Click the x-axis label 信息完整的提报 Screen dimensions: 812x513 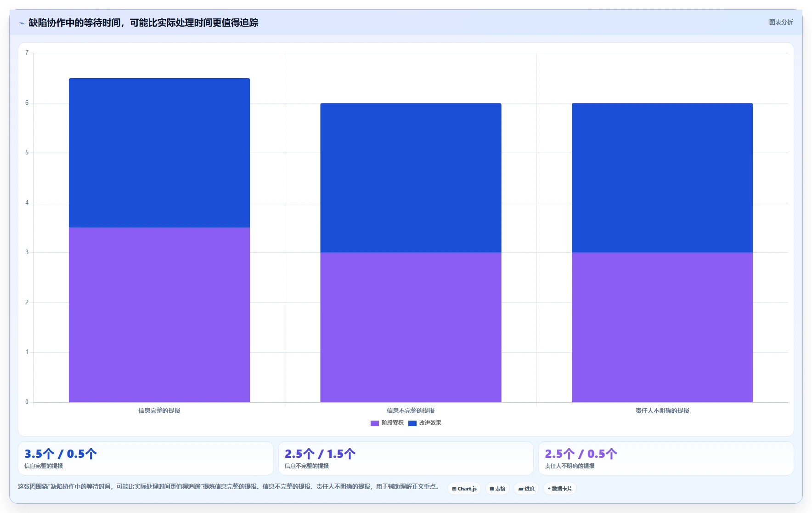click(159, 410)
